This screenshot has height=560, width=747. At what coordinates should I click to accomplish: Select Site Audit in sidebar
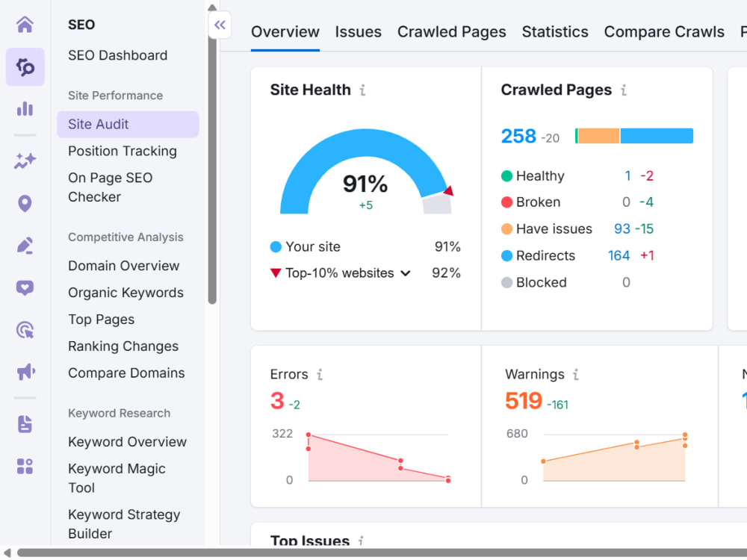click(128, 124)
